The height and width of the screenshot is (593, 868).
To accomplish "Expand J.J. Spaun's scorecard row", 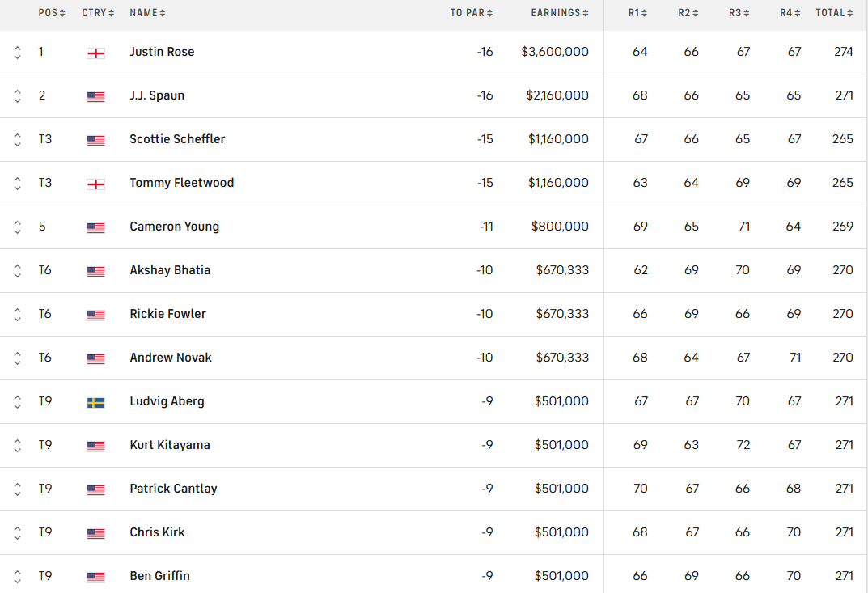I will point(17,95).
